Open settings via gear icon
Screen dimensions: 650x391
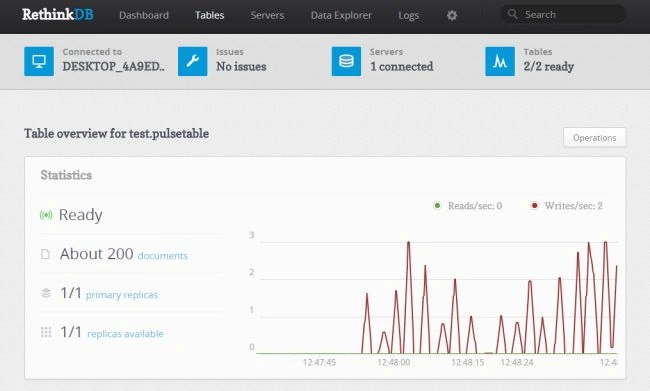[x=452, y=15]
